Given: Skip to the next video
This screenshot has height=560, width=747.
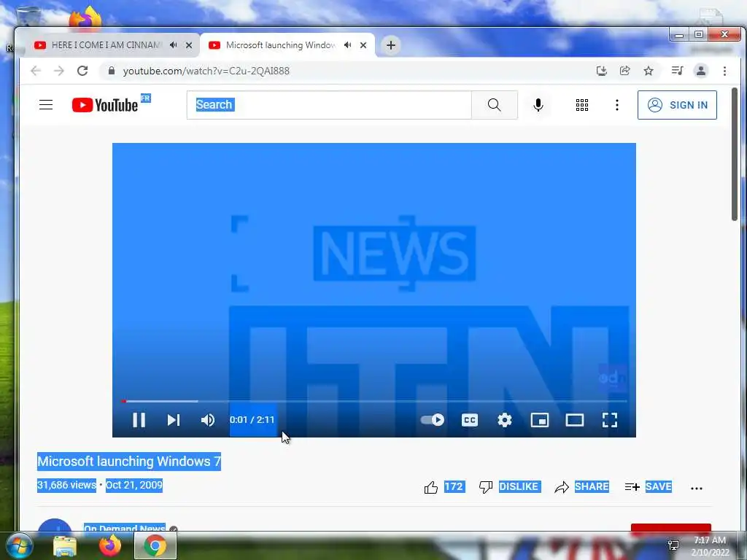Looking at the screenshot, I should pyautogui.click(x=174, y=420).
